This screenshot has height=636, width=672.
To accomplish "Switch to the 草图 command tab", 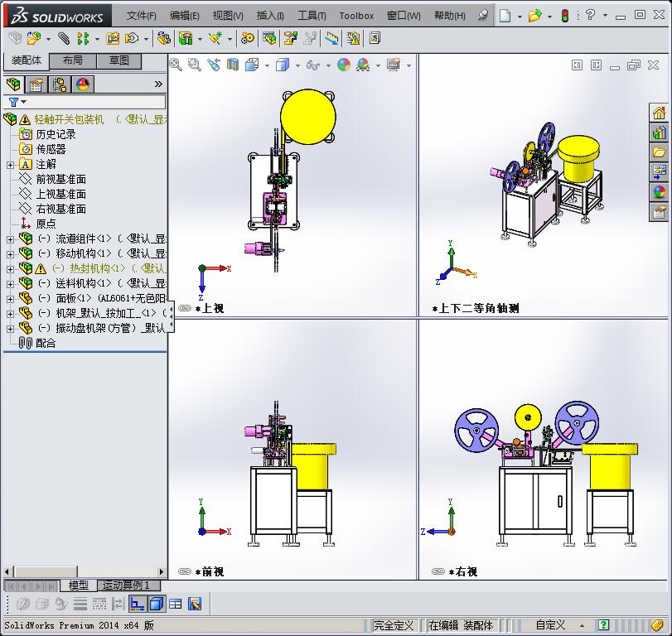I will (118, 60).
